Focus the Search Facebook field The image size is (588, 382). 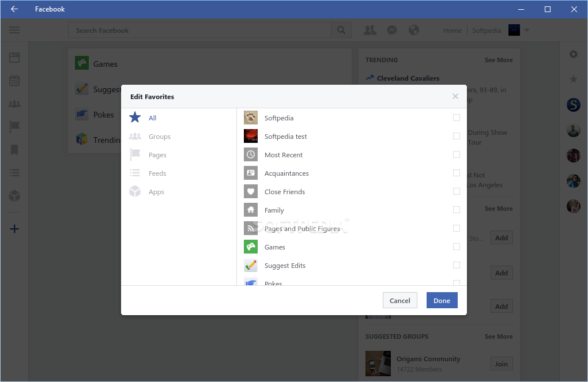pyautogui.click(x=200, y=30)
